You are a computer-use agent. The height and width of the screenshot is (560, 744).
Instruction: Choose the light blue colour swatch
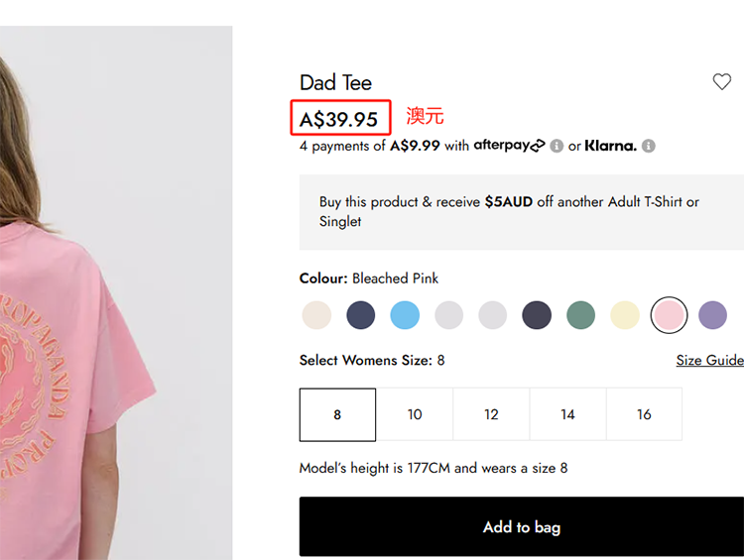(x=405, y=315)
